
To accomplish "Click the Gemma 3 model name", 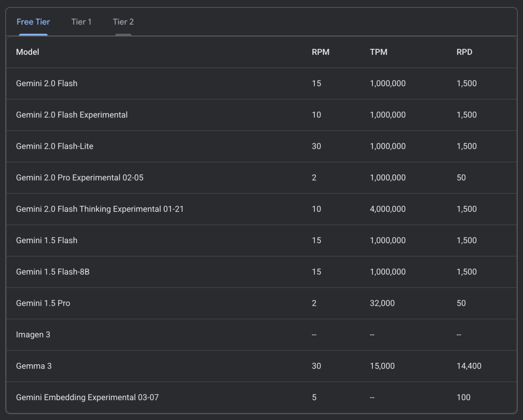I will pos(33,366).
